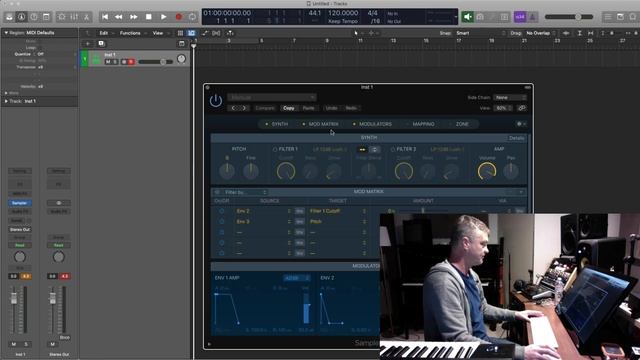Open the Side Chain dropdown
640x360 pixels.
pyautogui.click(x=510, y=98)
